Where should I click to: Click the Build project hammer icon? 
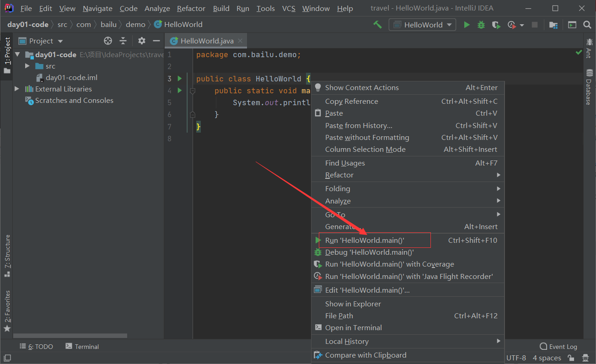click(377, 25)
